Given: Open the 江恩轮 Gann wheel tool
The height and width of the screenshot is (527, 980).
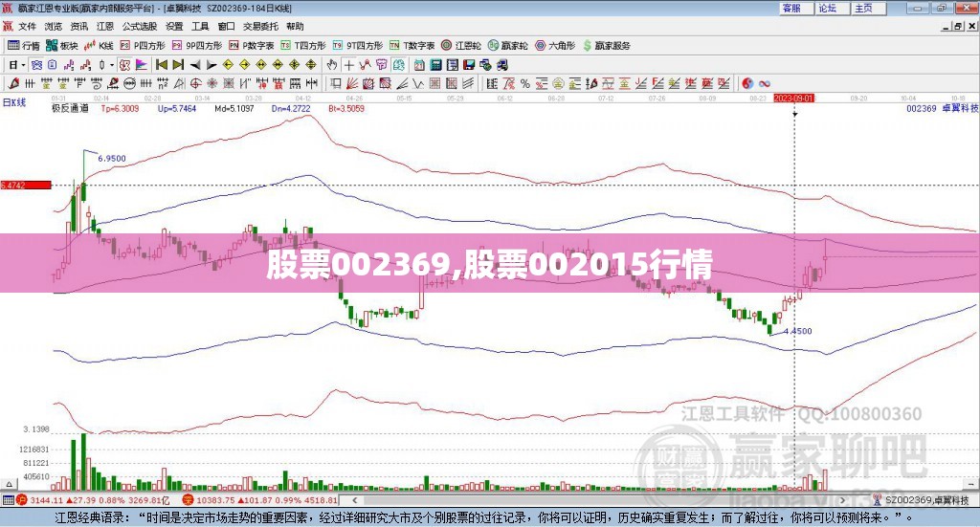Looking at the screenshot, I should coord(461,46).
